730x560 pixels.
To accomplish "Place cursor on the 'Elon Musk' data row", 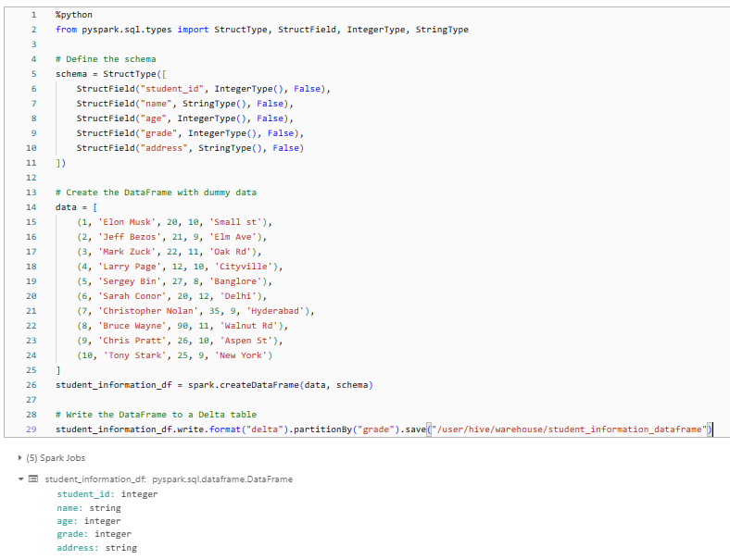I will [x=175, y=222].
